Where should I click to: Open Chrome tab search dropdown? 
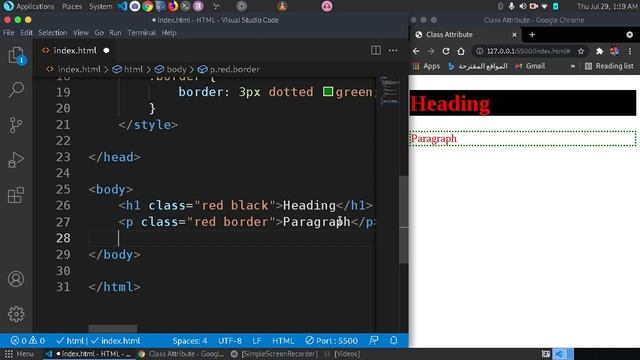(x=629, y=35)
